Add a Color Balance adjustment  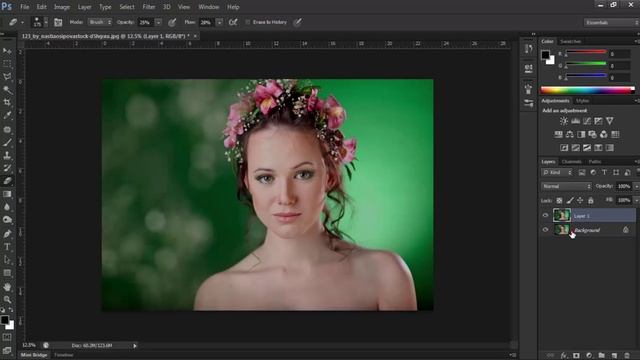tap(570, 134)
